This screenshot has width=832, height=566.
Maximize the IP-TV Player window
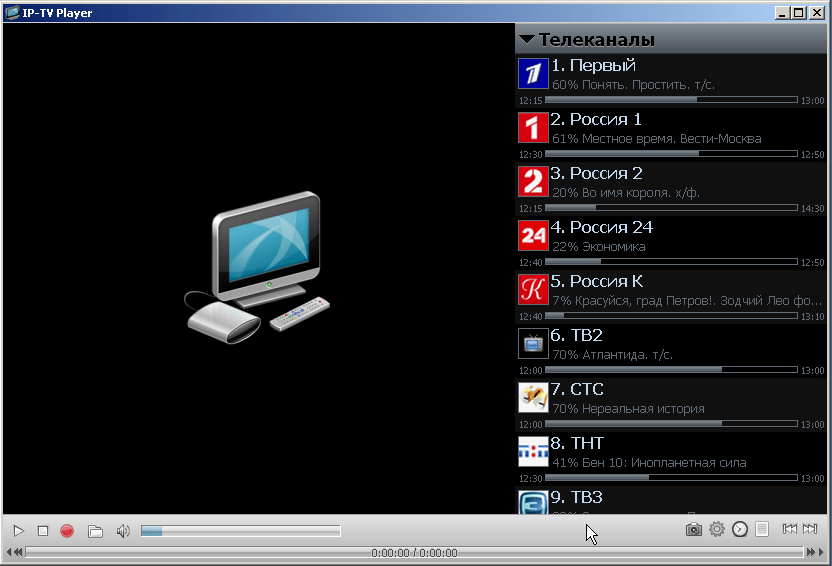tap(799, 12)
